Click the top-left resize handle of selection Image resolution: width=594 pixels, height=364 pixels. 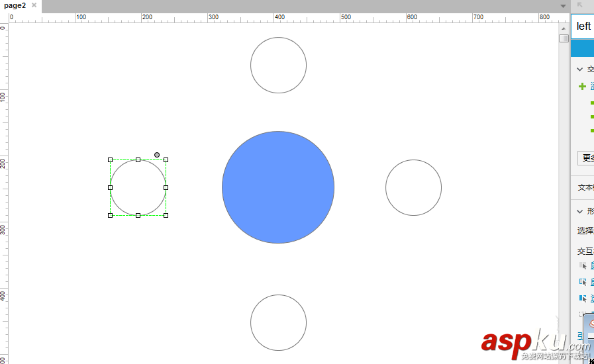110,160
